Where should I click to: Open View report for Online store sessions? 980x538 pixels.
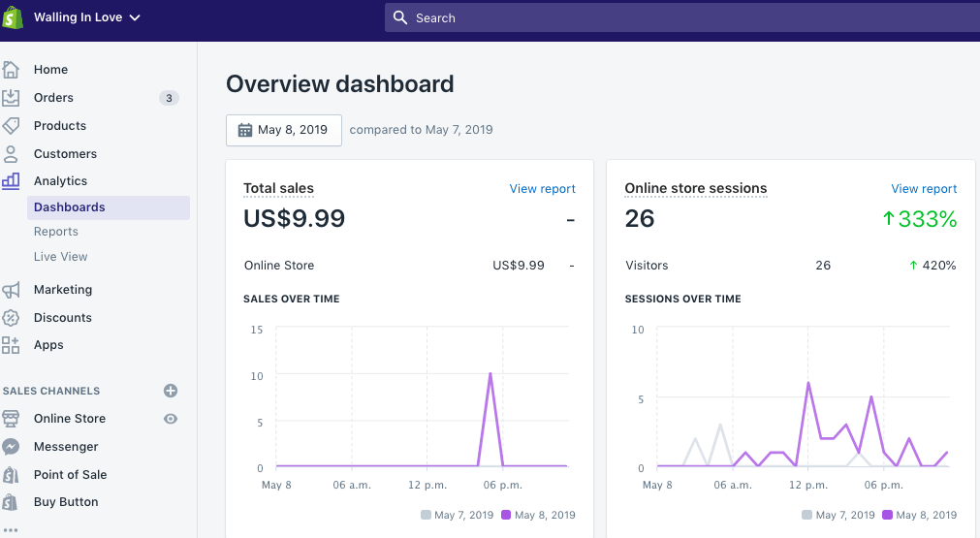[924, 189]
